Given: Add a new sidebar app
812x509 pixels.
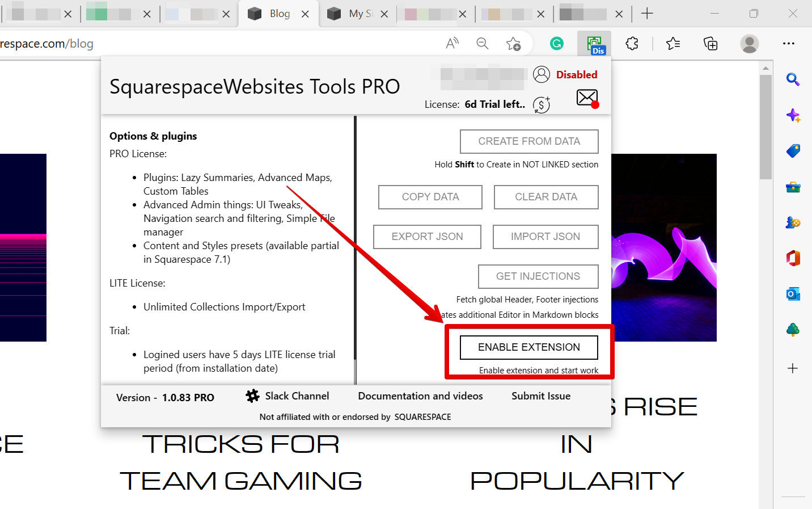Looking at the screenshot, I should pyautogui.click(x=793, y=368).
